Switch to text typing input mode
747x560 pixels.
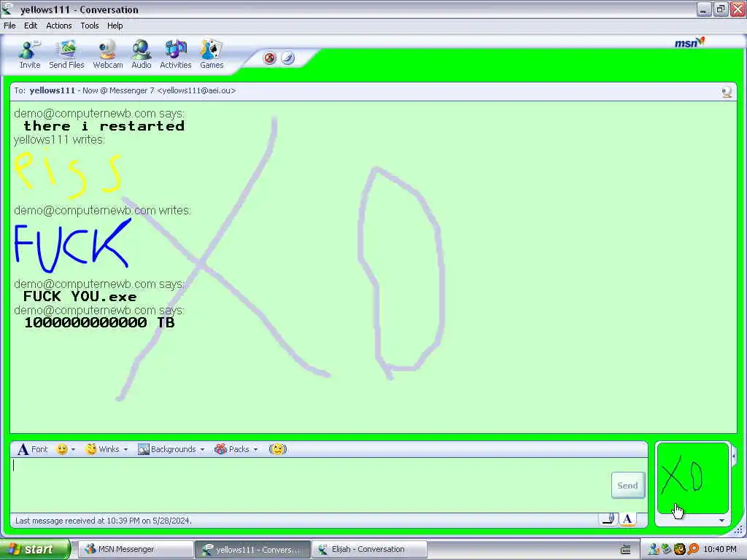click(x=627, y=519)
